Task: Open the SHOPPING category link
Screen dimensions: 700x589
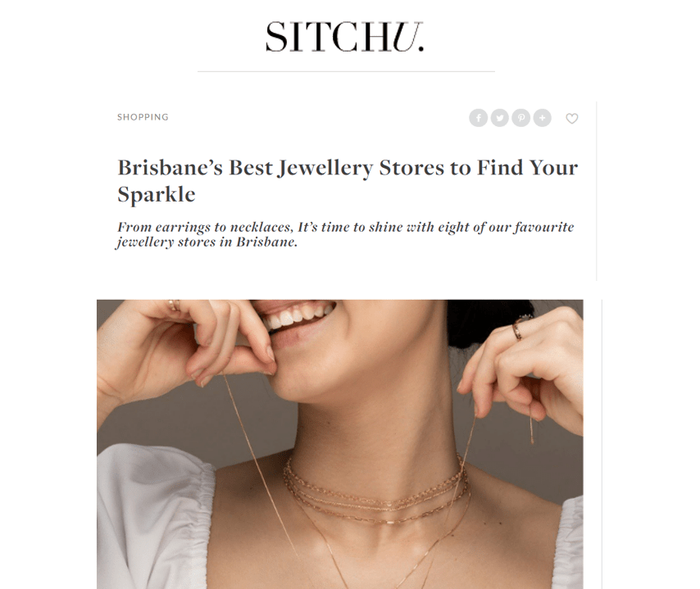Action: coord(143,117)
